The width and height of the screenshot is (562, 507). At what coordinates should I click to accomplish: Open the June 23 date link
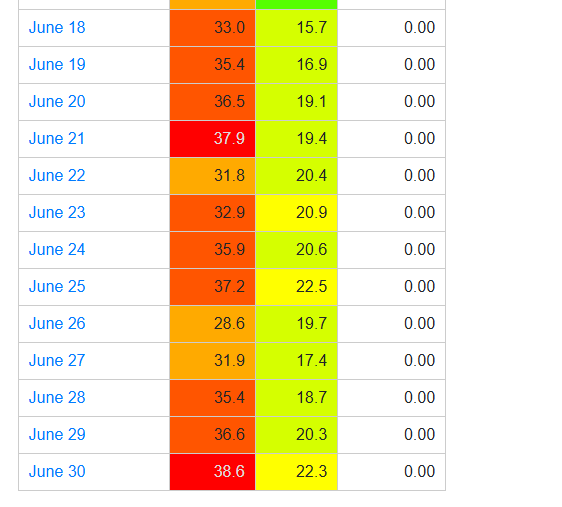(57, 212)
